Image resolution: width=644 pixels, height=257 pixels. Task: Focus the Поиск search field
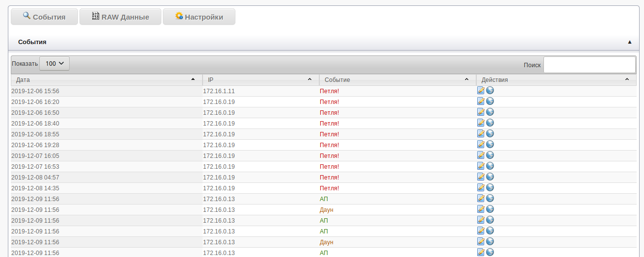(589, 65)
